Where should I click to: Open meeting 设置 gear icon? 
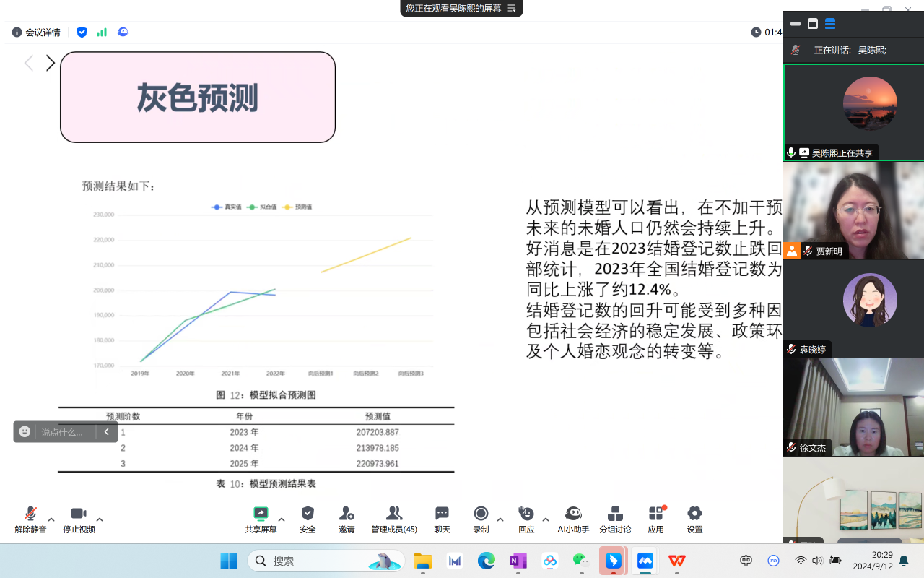point(694,519)
